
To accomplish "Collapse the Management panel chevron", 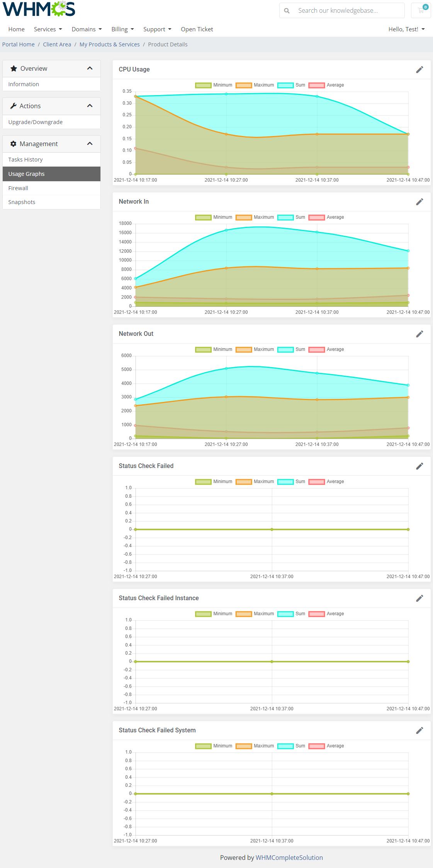I will (90, 144).
